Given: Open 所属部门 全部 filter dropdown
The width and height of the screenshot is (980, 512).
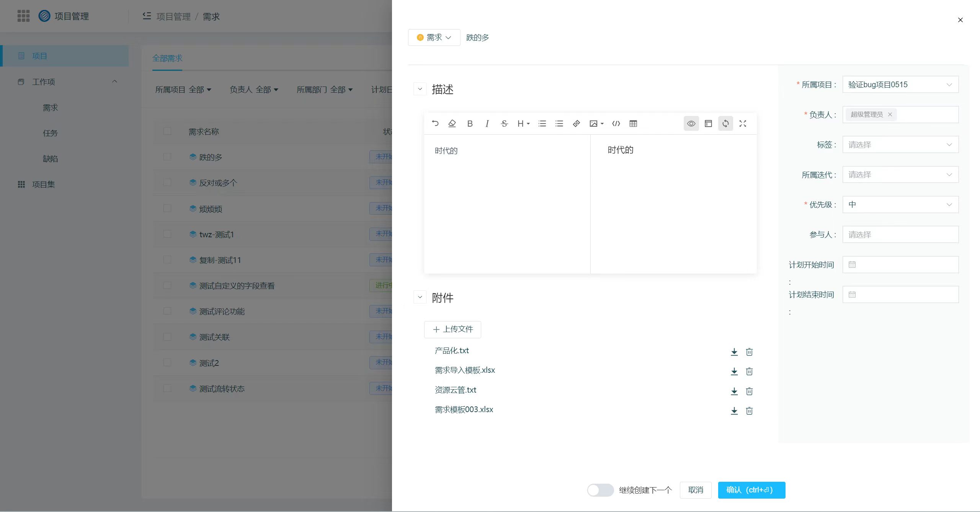Looking at the screenshot, I should (x=325, y=90).
